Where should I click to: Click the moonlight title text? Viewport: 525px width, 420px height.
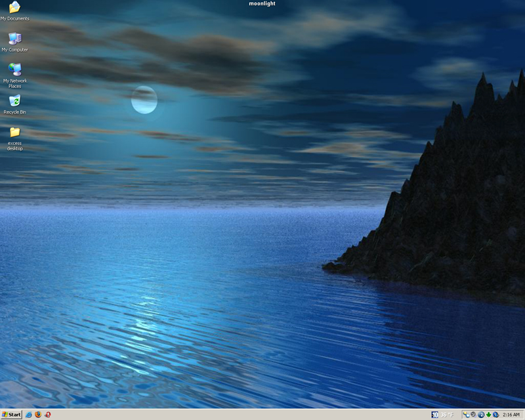pyautogui.click(x=262, y=4)
